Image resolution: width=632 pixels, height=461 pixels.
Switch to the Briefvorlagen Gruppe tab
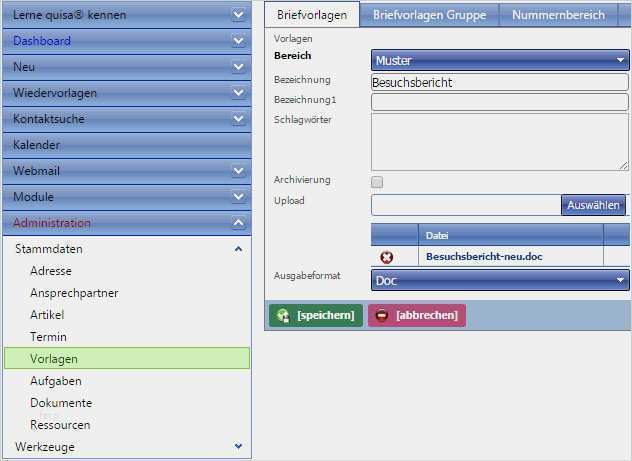pos(429,15)
